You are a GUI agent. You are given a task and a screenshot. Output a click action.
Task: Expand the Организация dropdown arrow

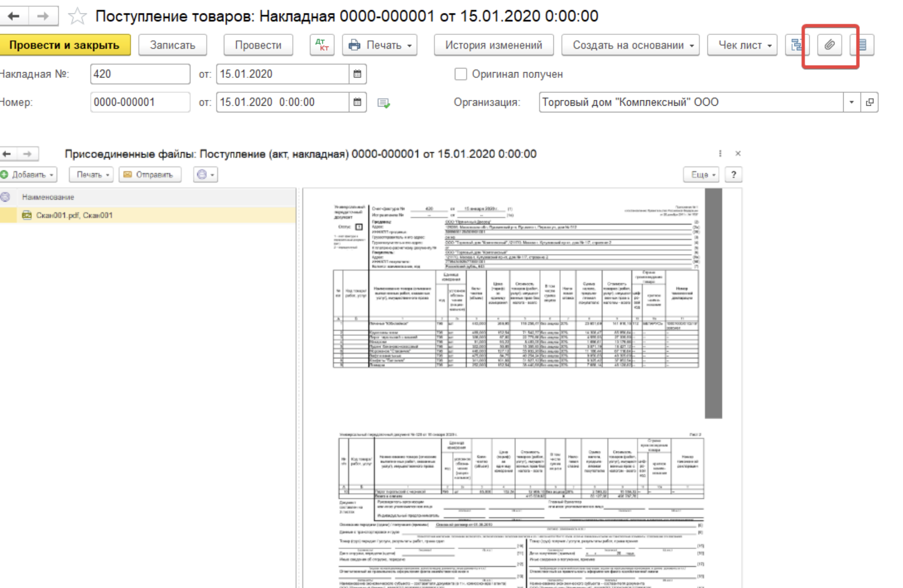[x=851, y=102]
